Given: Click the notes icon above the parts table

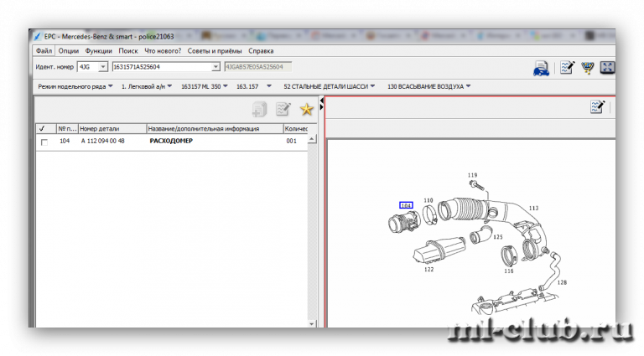Looking at the screenshot, I should pos(283,109).
